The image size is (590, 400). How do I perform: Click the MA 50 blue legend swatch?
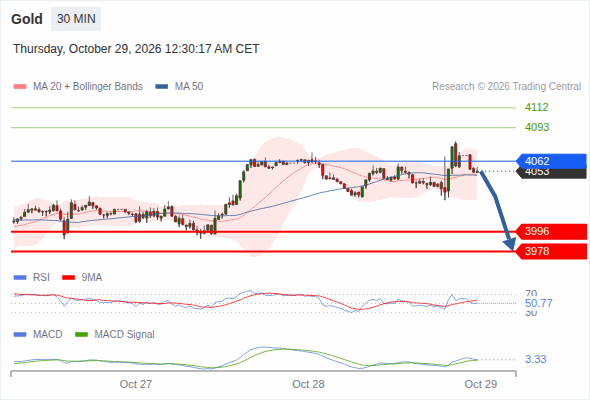click(162, 87)
